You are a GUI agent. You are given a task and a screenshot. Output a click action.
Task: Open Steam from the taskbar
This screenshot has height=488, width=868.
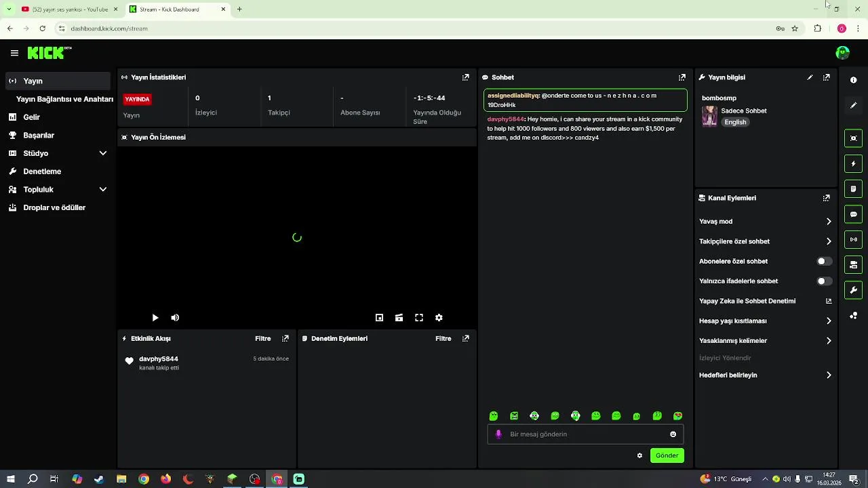coord(99,479)
